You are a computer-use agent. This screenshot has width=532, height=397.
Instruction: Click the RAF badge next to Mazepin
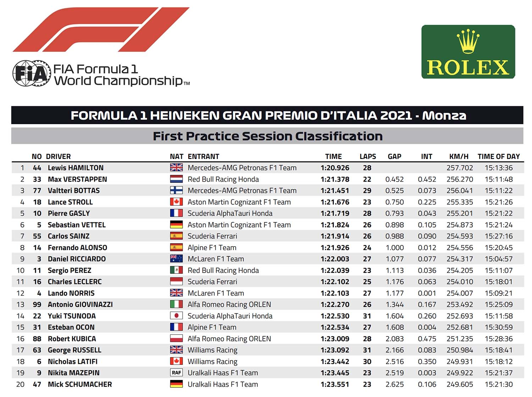(x=176, y=373)
